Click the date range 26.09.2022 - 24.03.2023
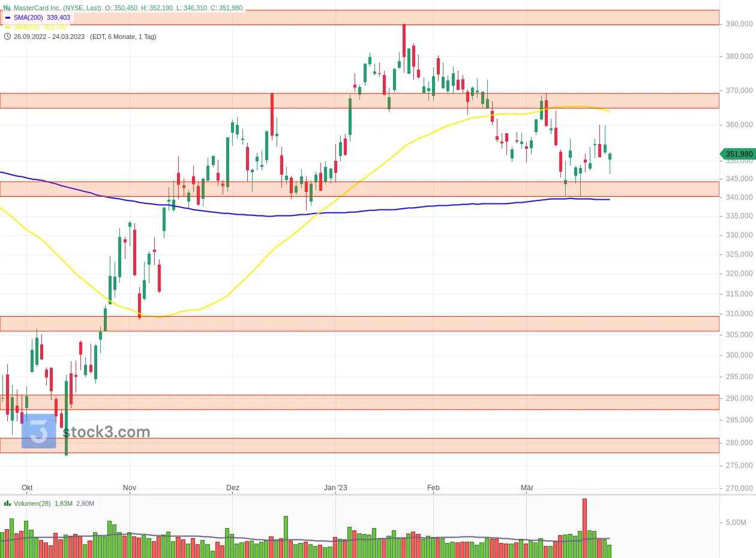Screen dimensions: 756x558 pos(50,37)
